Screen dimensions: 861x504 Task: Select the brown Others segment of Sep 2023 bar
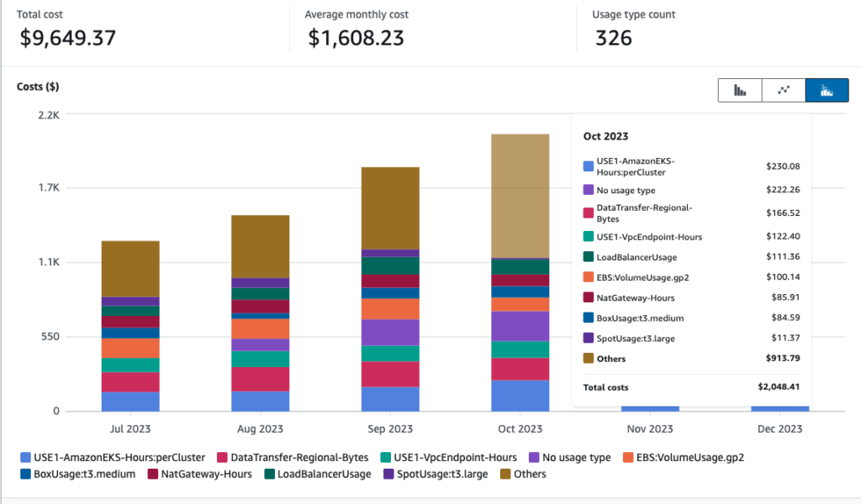390,207
